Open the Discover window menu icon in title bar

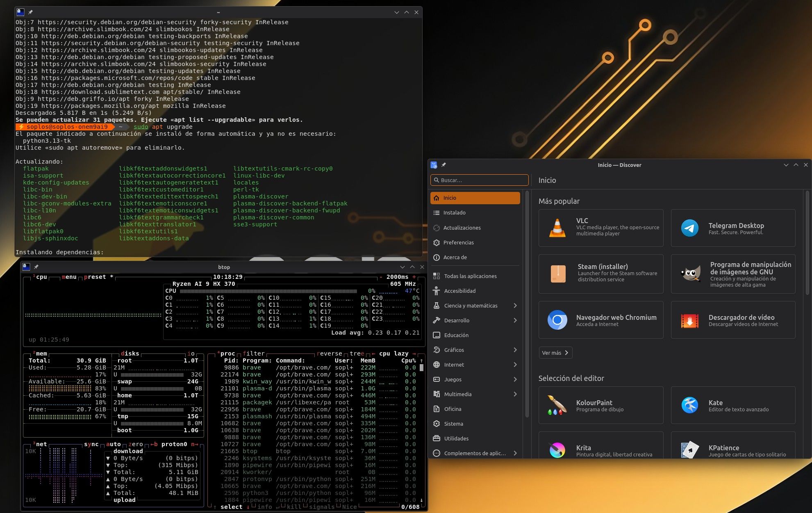coord(434,165)
